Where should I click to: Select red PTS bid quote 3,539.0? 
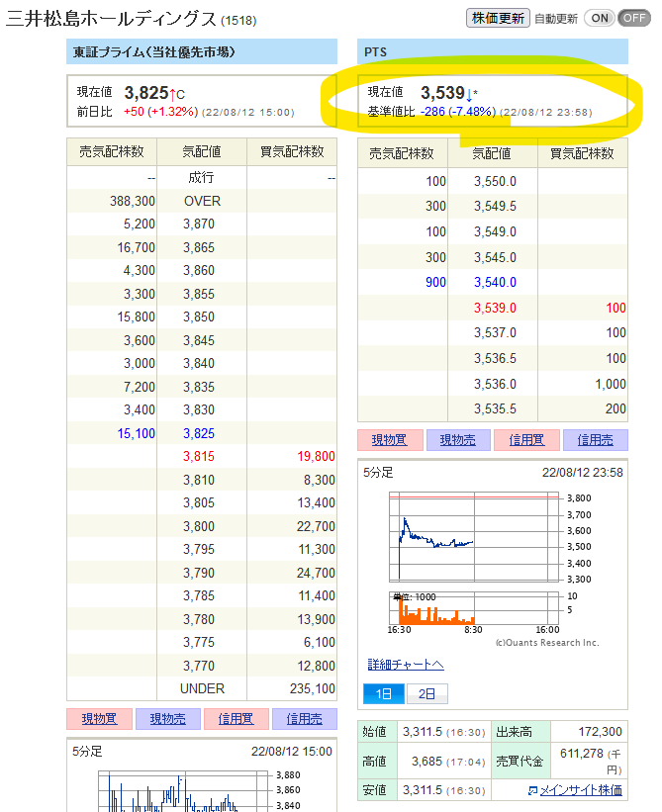point(495,309)
